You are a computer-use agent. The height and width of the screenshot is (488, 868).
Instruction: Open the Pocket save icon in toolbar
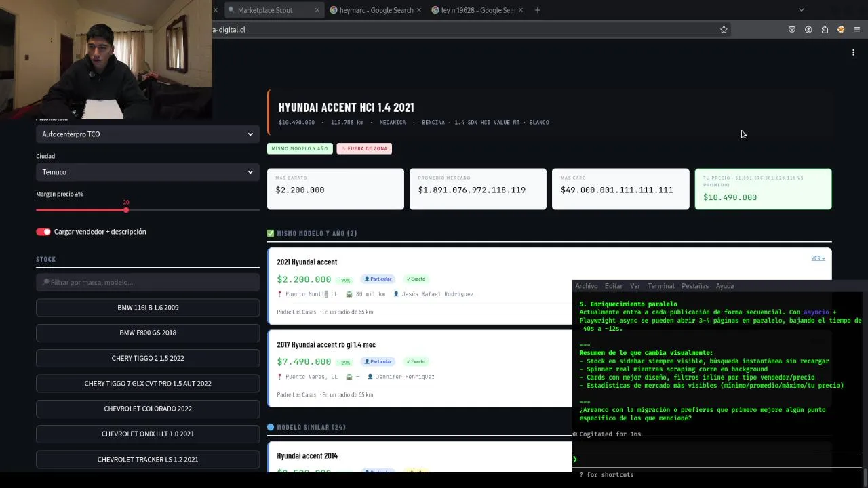791,30
